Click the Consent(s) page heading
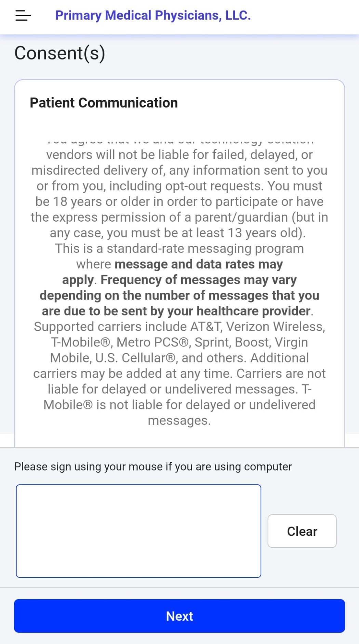359x644 pixels. point(60,53)
